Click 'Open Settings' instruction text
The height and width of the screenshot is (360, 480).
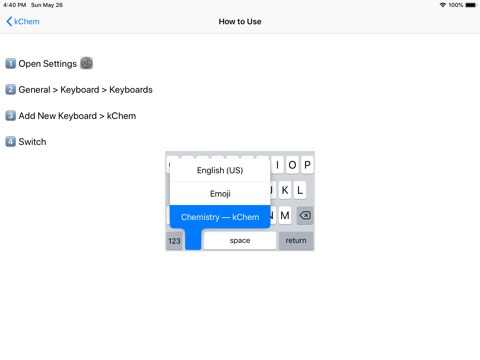[48, 64]
